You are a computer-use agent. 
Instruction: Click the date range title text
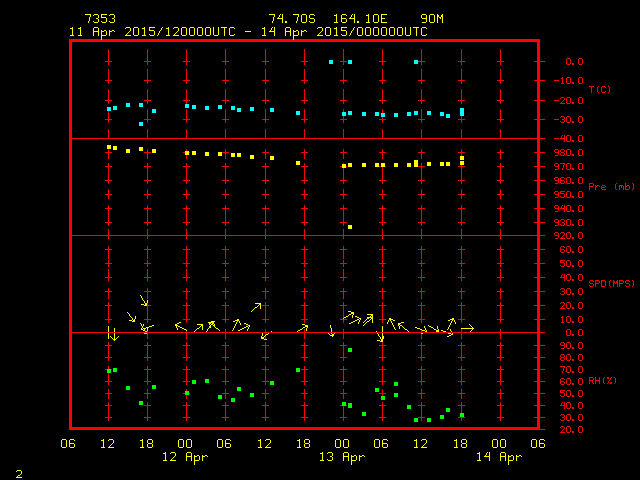tap(248, 32)
